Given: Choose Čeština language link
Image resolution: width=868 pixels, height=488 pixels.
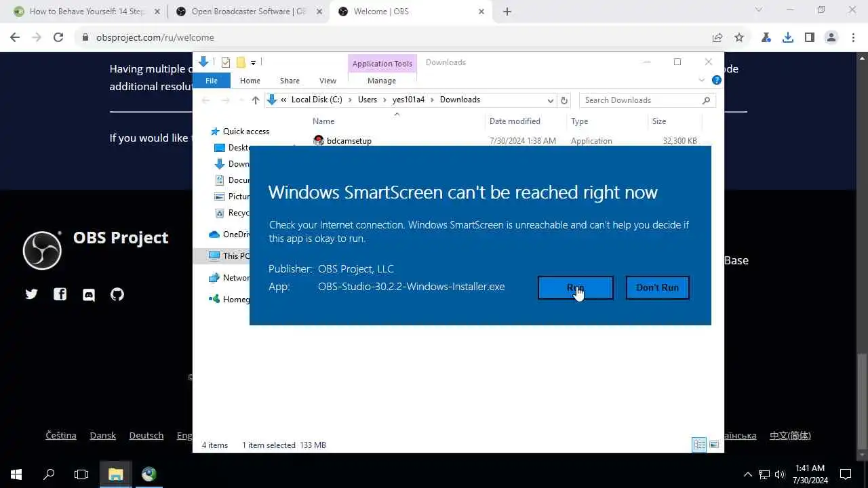Looking at the screenshot, I should tap(61, 436).
